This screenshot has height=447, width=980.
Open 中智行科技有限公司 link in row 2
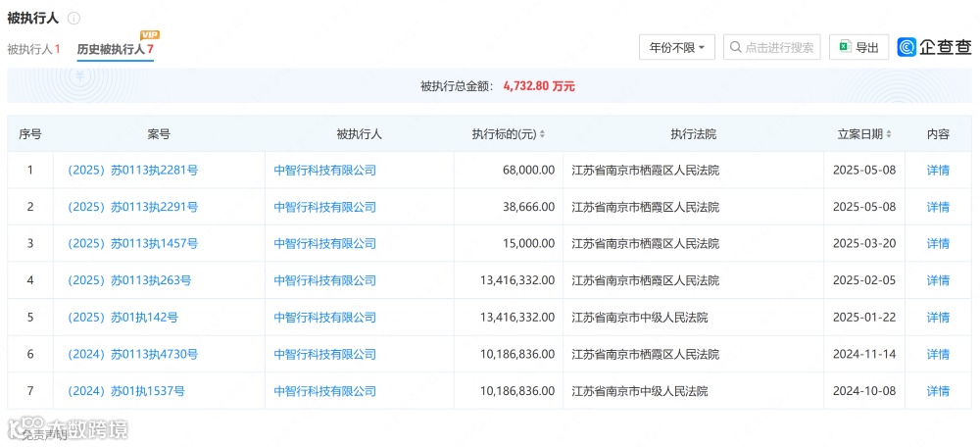[x=325, y=207]
